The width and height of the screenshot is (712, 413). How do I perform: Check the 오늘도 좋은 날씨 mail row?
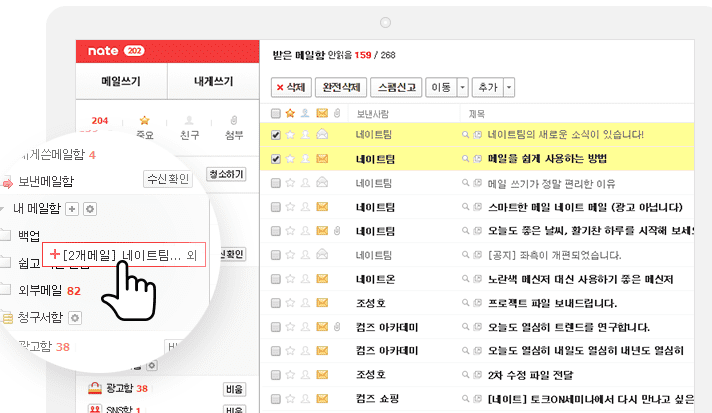[x=276, y=231]
